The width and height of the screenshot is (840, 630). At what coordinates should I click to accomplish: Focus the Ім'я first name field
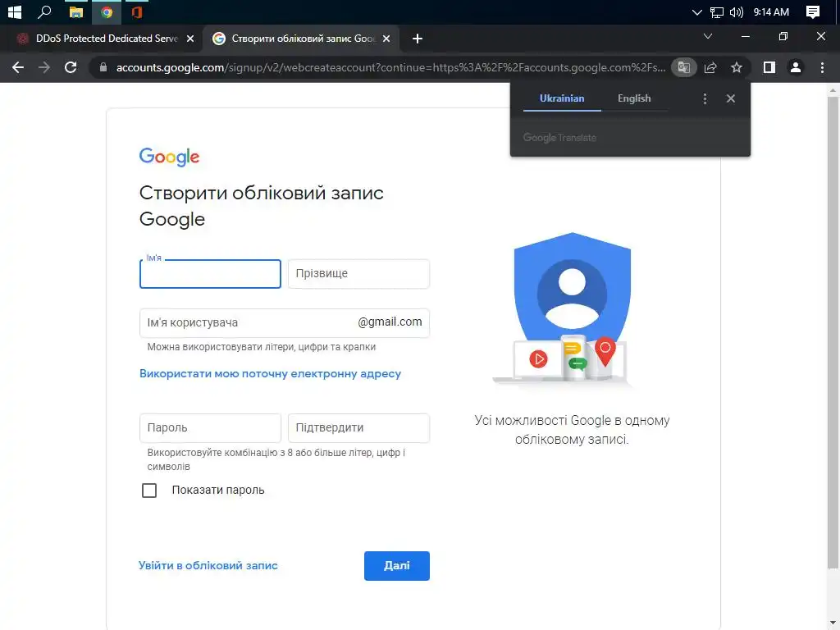210,274
